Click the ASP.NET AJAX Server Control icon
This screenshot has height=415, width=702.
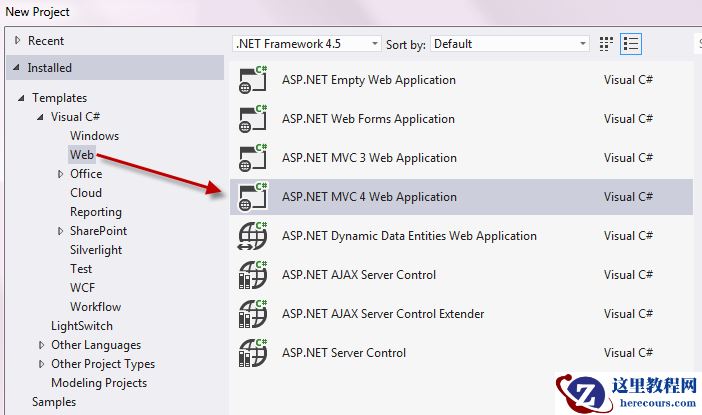point(253,275)
